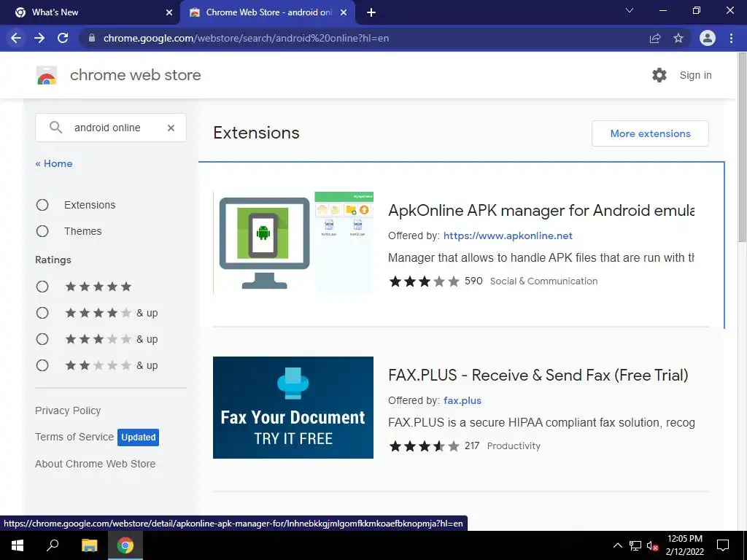Viewport: 747px width, 560px height.
Task: Open the apkonline.net offered-by link
Action: [508, 236]
